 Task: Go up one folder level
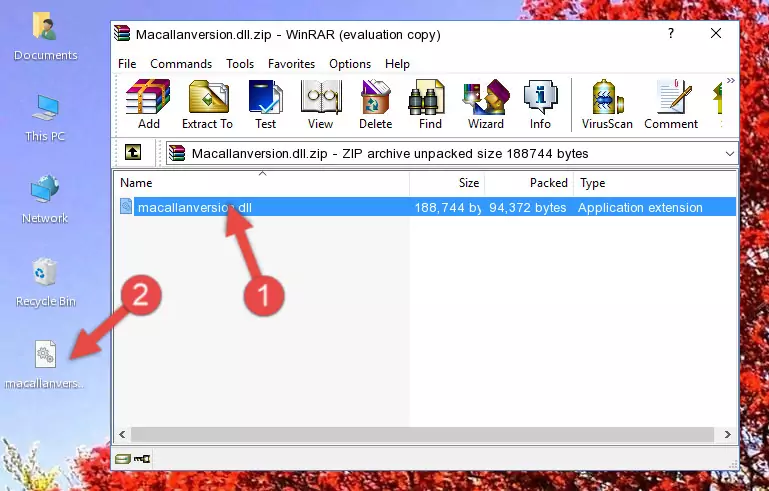pyautogui.click(x=133, y=153)
